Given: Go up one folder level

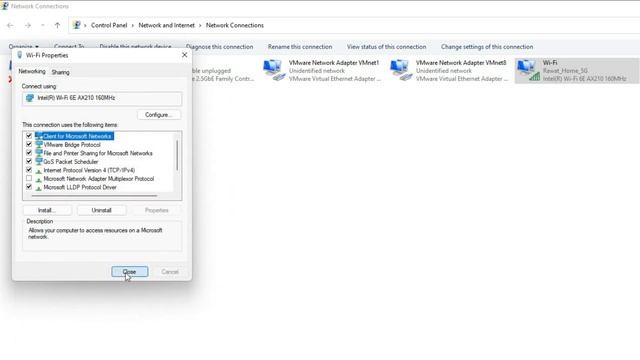Looking at the screenshot, I should 57,25.
